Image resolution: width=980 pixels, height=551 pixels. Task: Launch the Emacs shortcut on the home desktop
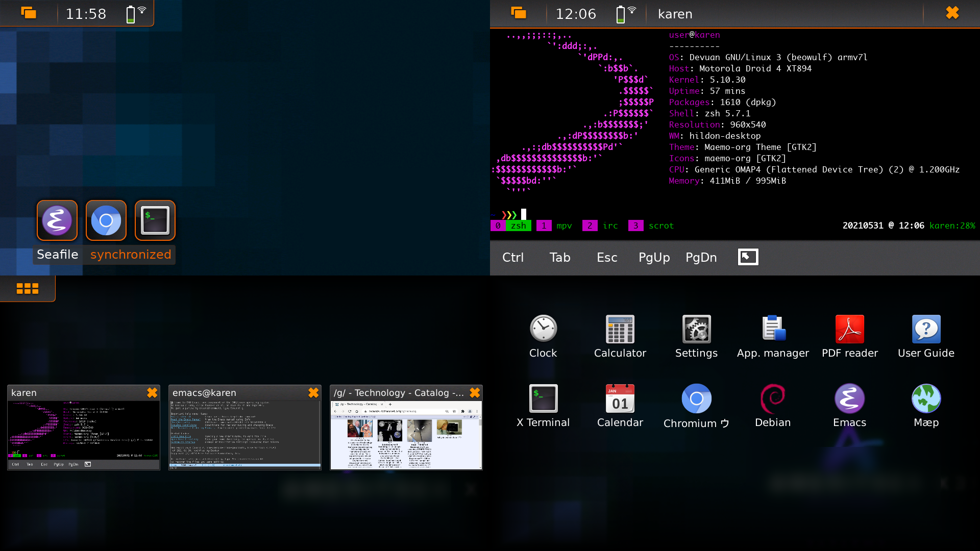(57, 220)
